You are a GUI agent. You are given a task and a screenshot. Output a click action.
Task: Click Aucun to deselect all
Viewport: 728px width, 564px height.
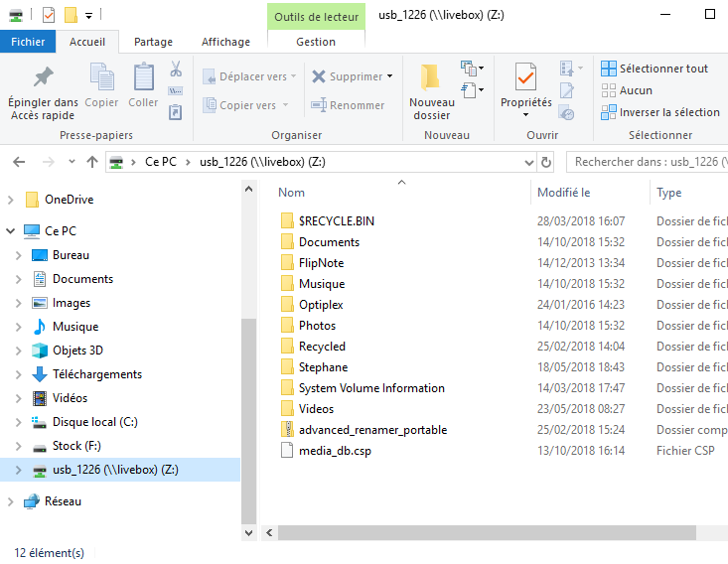pos(627,90)
